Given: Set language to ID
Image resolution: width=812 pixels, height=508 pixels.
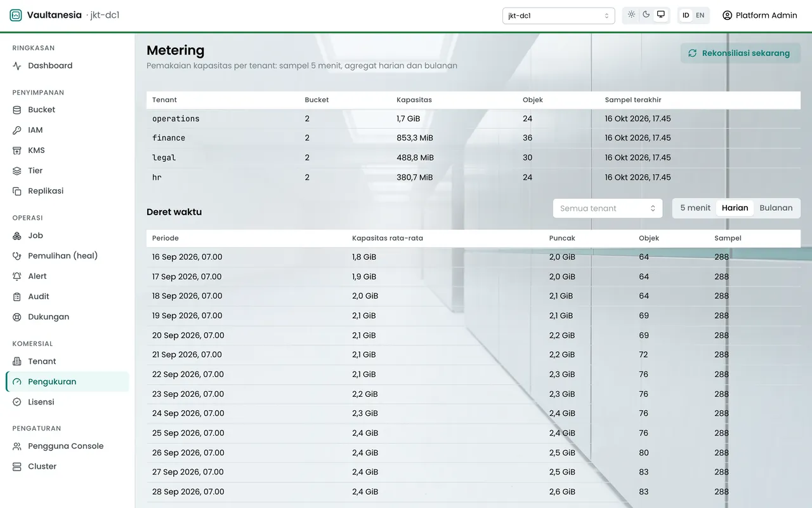Looking at the screenshot, I should click(686, 15).
